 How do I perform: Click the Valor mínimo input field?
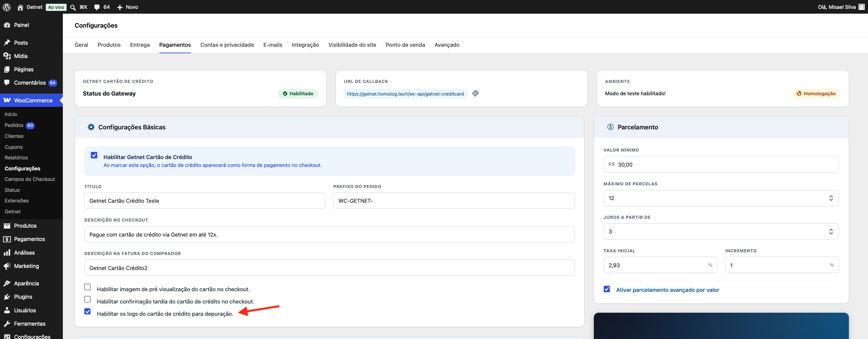(721, 165)
